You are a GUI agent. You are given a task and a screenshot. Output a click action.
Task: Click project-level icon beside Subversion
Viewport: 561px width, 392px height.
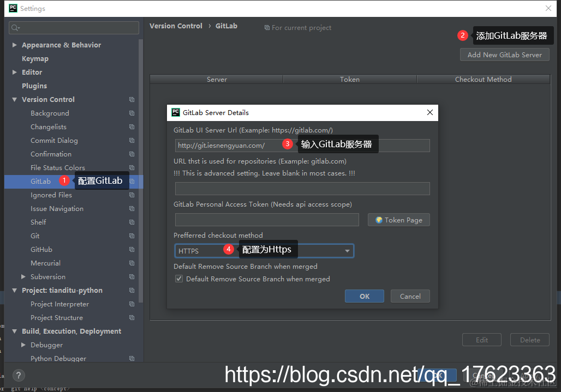(132, 276)
